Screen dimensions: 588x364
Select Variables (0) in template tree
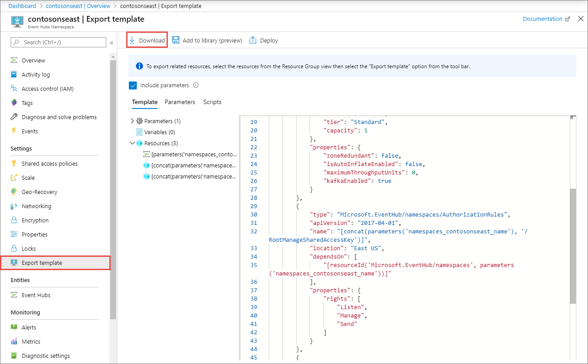[x=159, y=132]
